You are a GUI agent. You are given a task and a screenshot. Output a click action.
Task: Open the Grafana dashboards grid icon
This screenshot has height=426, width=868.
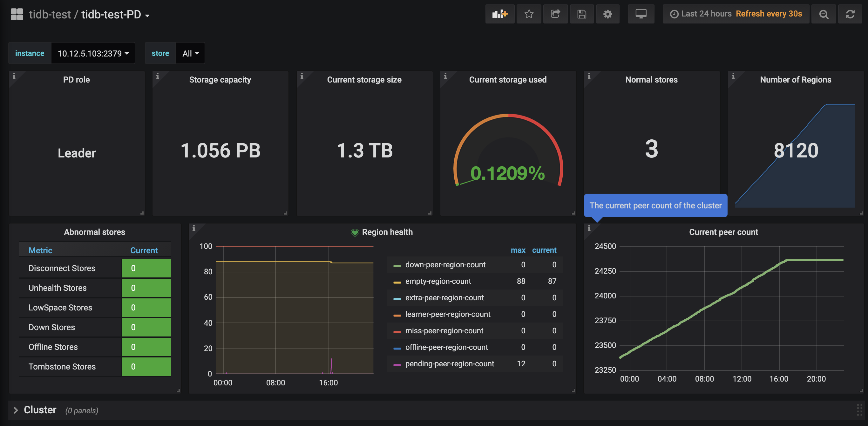pyautogui.click(x=17, y=15)
